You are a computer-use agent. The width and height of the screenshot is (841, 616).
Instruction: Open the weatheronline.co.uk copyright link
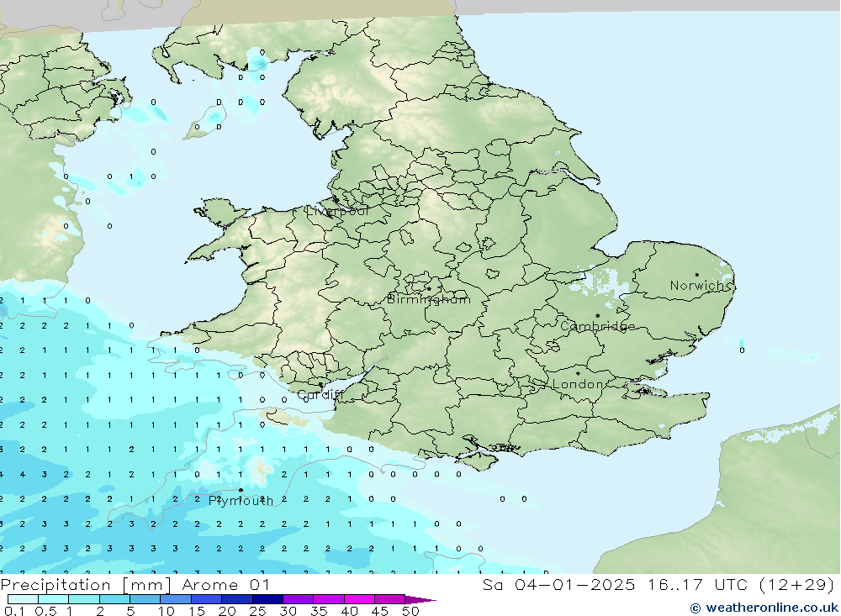(x=764, y=608)
